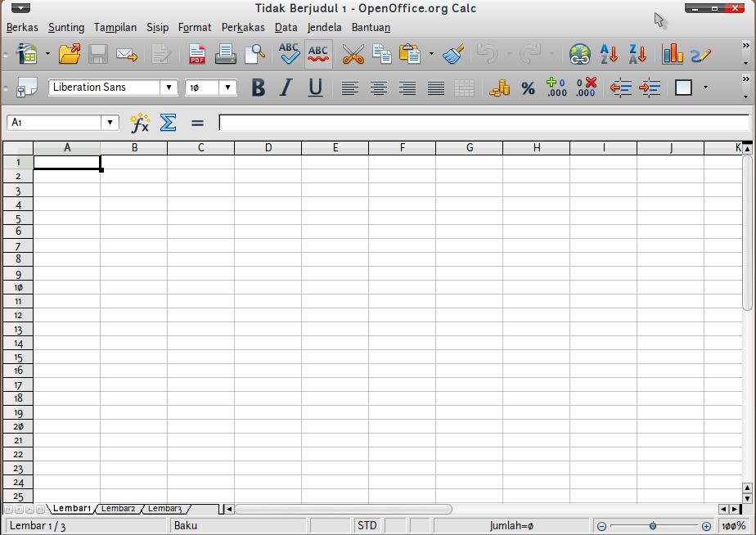This screenshot has height=535, width=756.
Task: Align text right
Action: [x=407, y=88]
